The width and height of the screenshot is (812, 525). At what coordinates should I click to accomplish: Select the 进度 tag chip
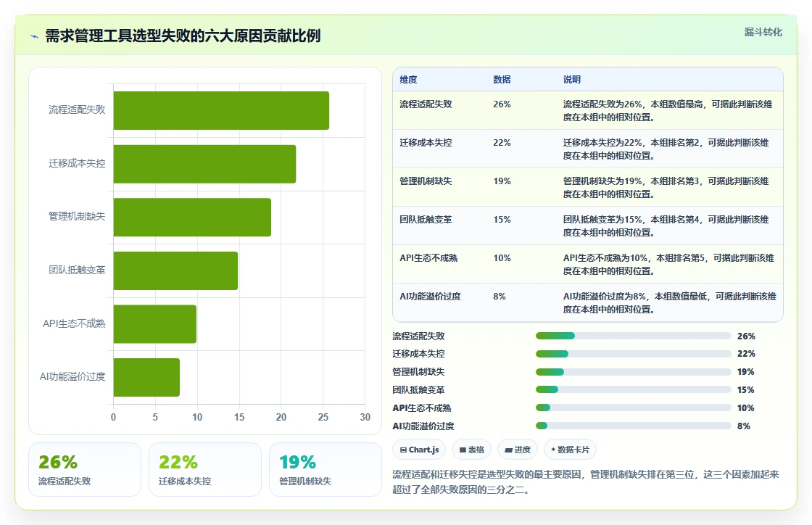pos(518,450)
